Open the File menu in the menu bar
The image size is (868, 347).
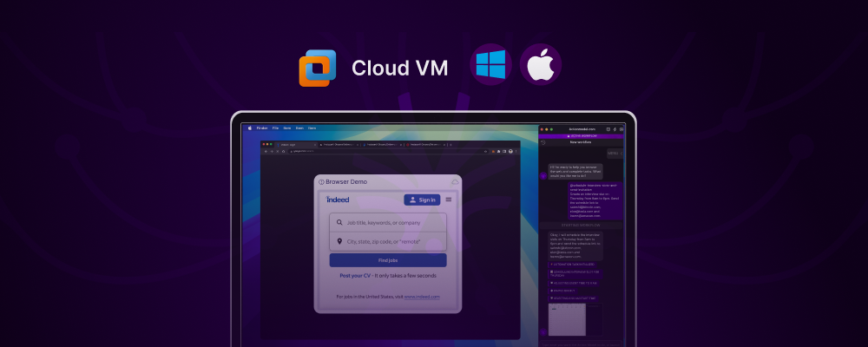coord(275,128)
